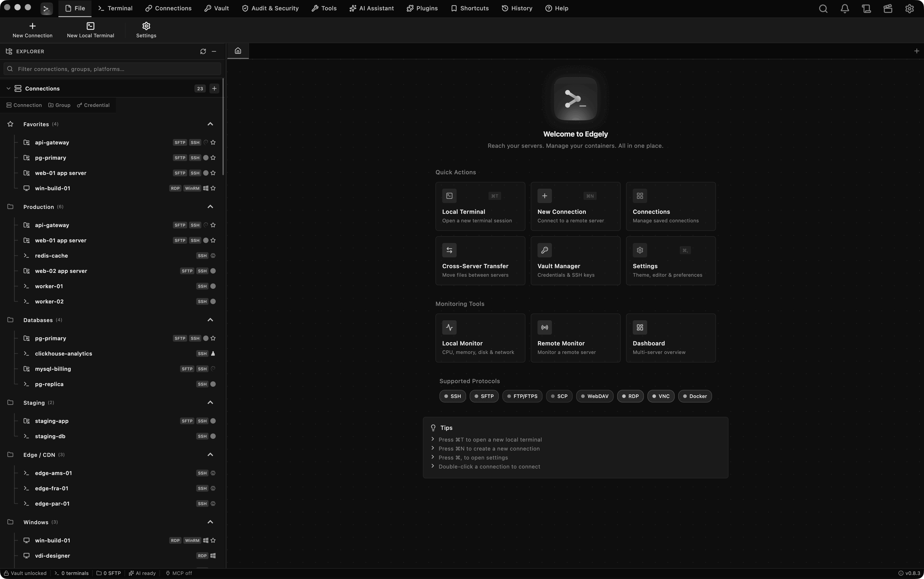Viewport: 924px width, 579px height.
Task: Open the Dashboard multi-server overview card
Action: click(670, 338)
